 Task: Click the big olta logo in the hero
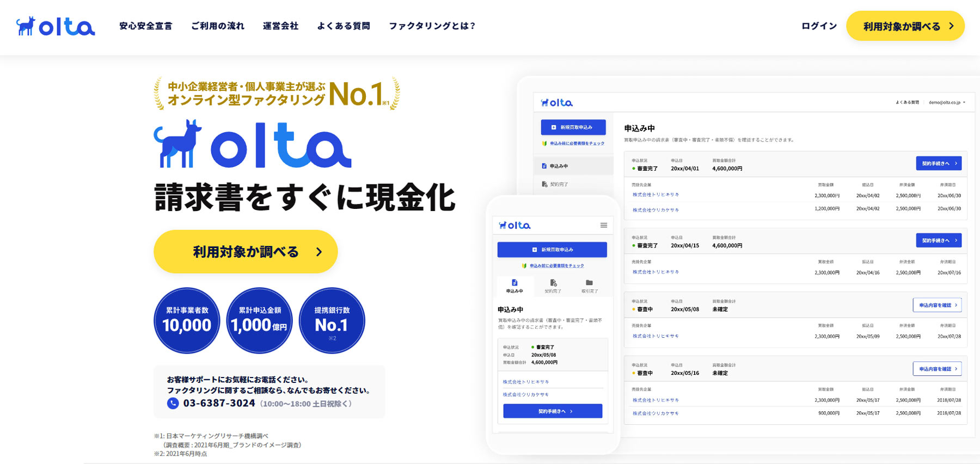tap(253, 144)
